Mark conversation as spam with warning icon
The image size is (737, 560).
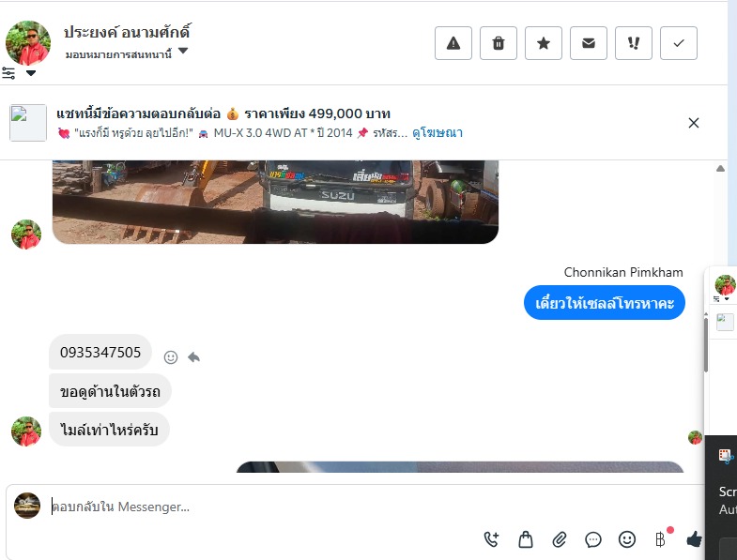(453, 43)
